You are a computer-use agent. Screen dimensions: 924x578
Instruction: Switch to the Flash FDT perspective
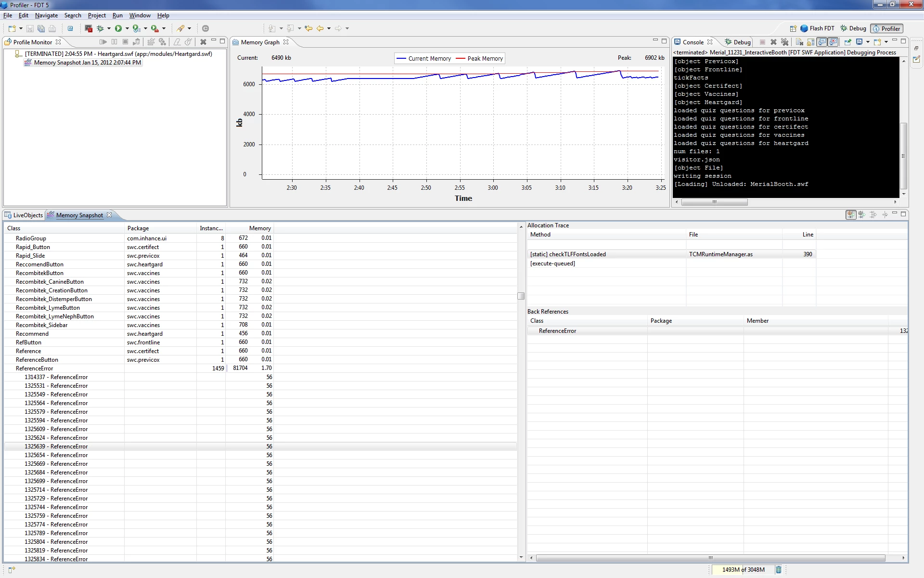coord(817,28)
